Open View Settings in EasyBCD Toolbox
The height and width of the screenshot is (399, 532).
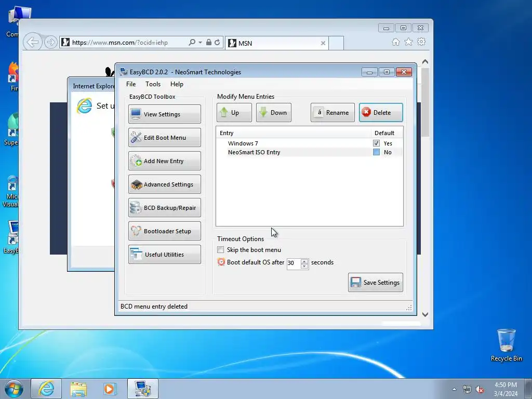click(165, 114)
